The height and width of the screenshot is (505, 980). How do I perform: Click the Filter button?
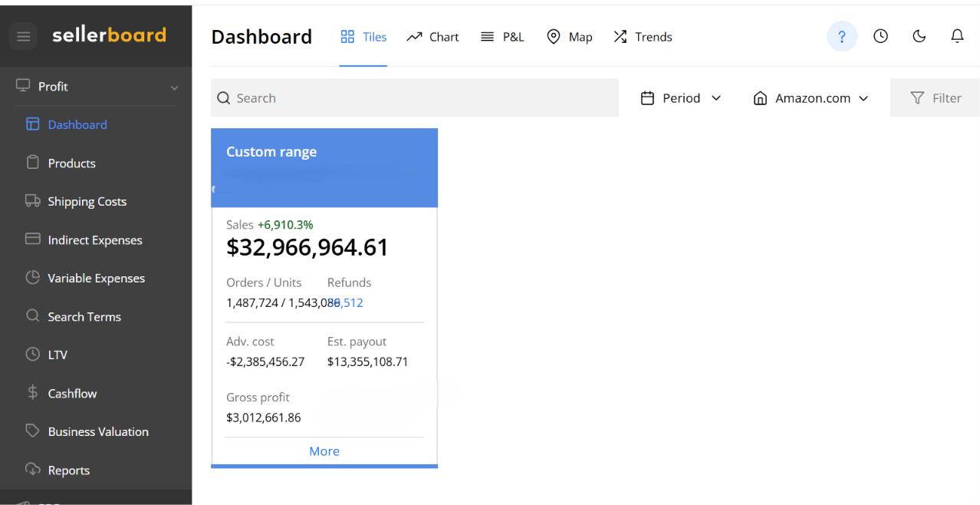(x=935, y=98)
